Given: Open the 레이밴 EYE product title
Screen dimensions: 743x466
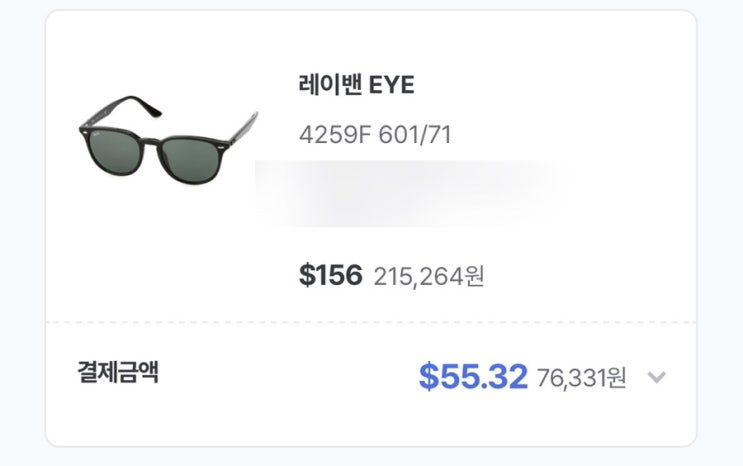Looking at the screenshot, I should (x=356, y=85).
